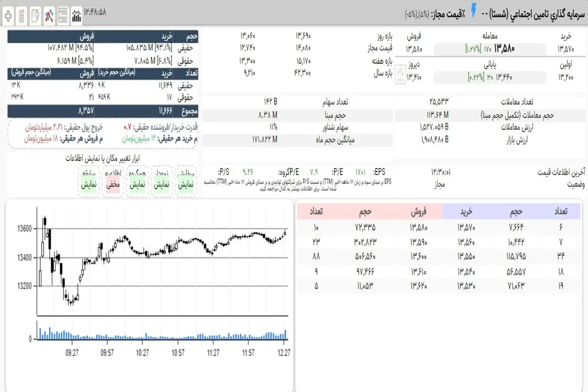Click the plus icon in the top toolbar
This screenshot has width=588, height=392.
(x=8, y=15)
